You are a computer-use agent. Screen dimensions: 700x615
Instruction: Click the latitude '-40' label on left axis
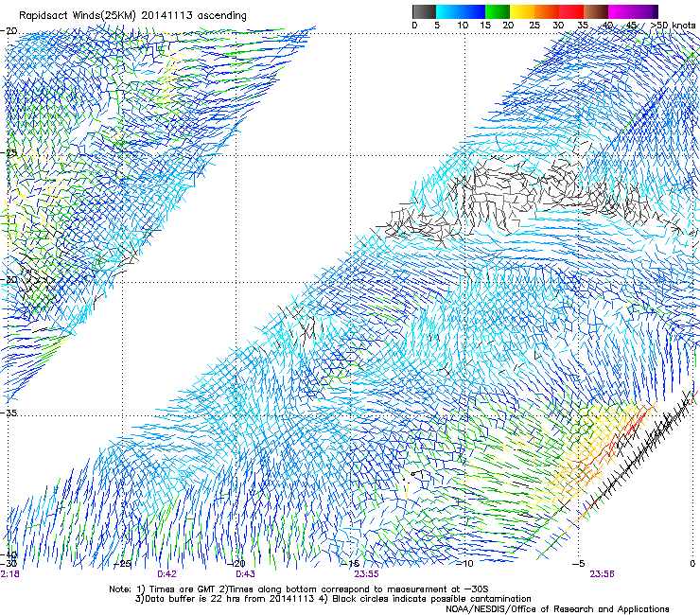coord(9,555)
